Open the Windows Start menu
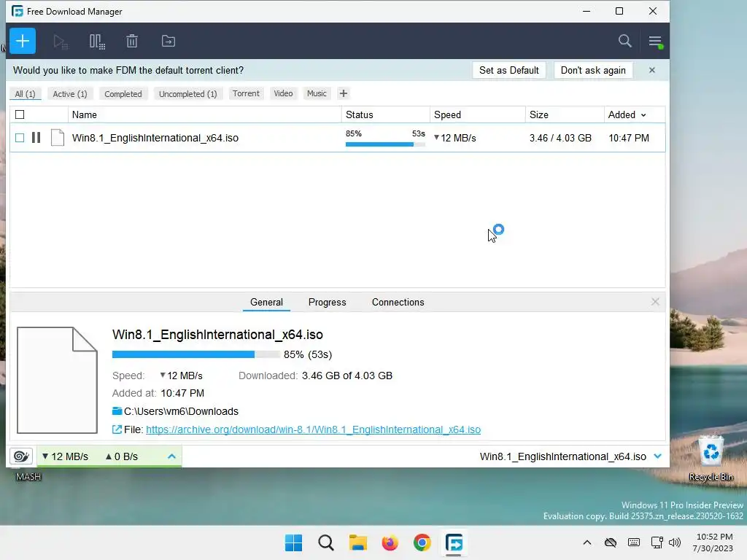Viewport: 747px width, 560px height. (x=293, y=542)
